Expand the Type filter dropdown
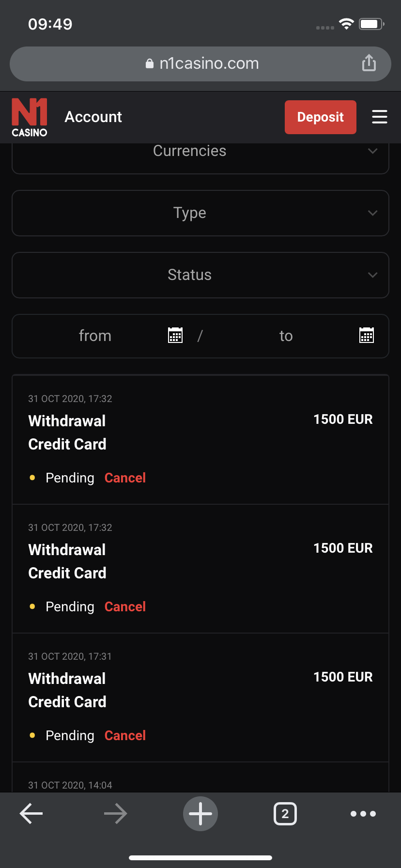 pos(200,213)
